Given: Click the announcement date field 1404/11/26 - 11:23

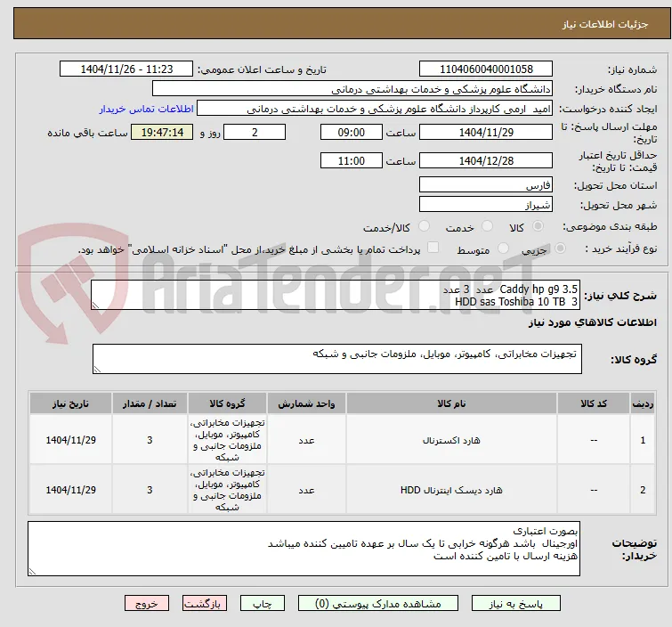Looking at the screenshot, I should (126, 69).
